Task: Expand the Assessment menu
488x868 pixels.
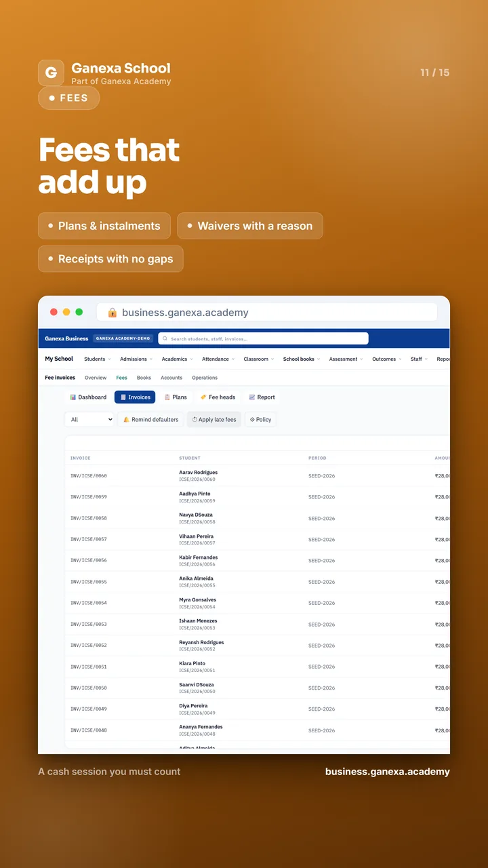Action: [x=346, y=359]
